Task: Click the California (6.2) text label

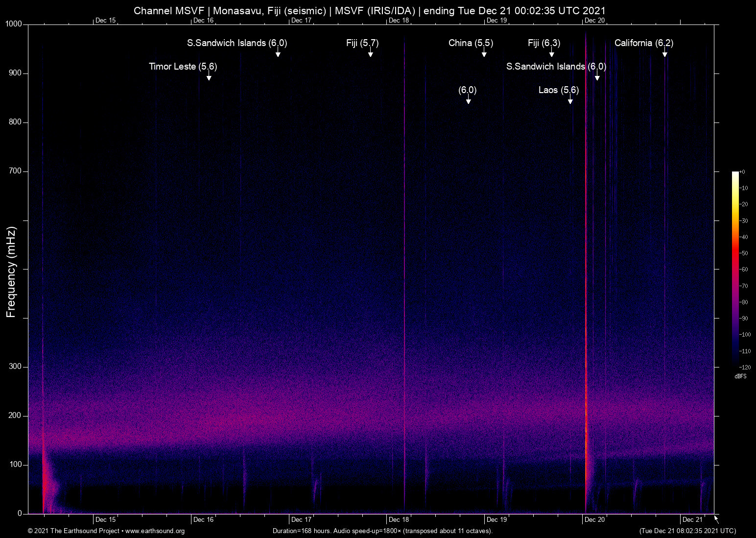Action: coord(644,43)
